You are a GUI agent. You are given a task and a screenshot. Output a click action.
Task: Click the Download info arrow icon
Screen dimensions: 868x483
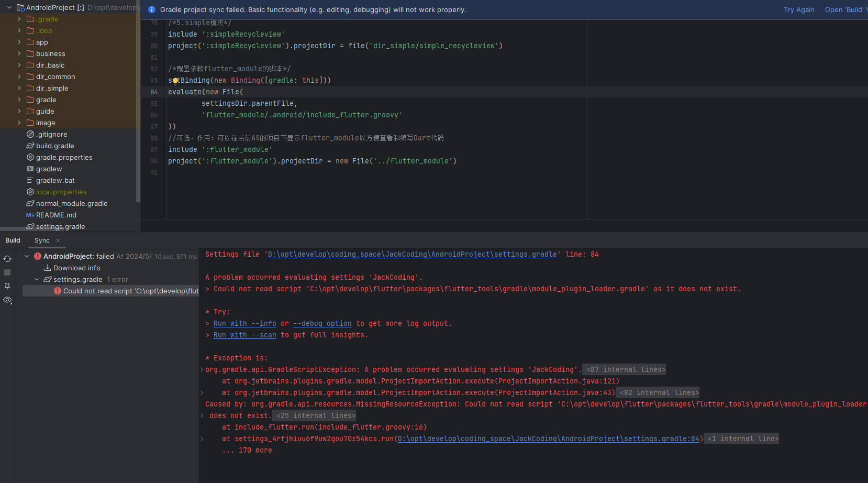tap(47, 268)
